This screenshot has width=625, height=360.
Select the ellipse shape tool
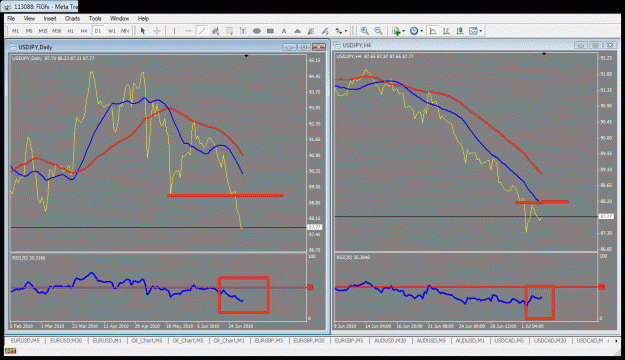coord(257,31)
